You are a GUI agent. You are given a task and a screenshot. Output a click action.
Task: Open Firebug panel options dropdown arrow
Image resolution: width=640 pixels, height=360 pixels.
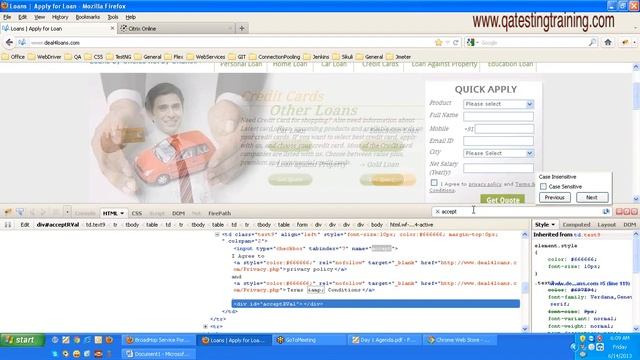coord(67,212)
